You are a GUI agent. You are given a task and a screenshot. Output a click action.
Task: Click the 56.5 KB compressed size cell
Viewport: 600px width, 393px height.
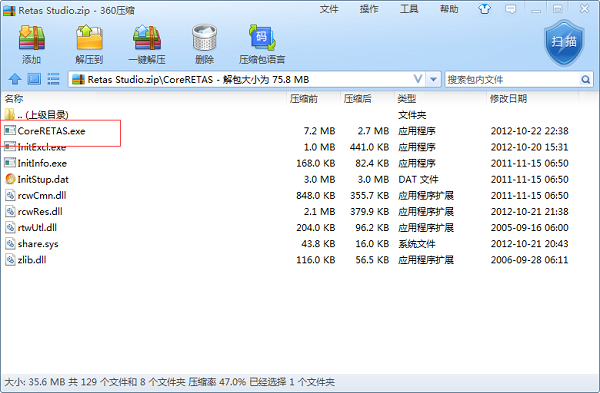pos(372,260)
